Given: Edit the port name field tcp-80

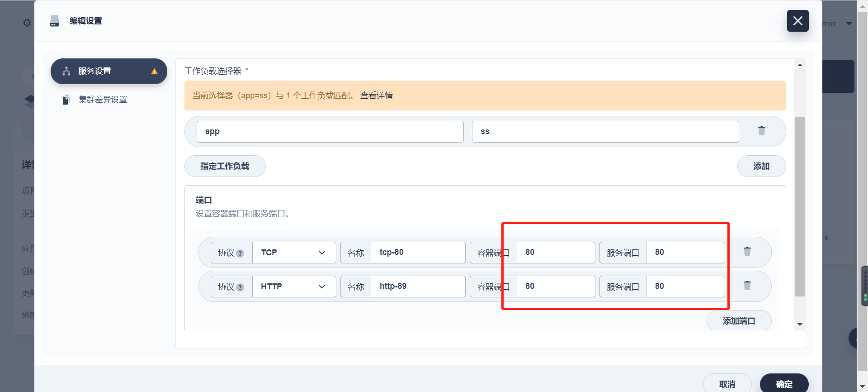Looking at the screenshot, I should tap(418, 253).
